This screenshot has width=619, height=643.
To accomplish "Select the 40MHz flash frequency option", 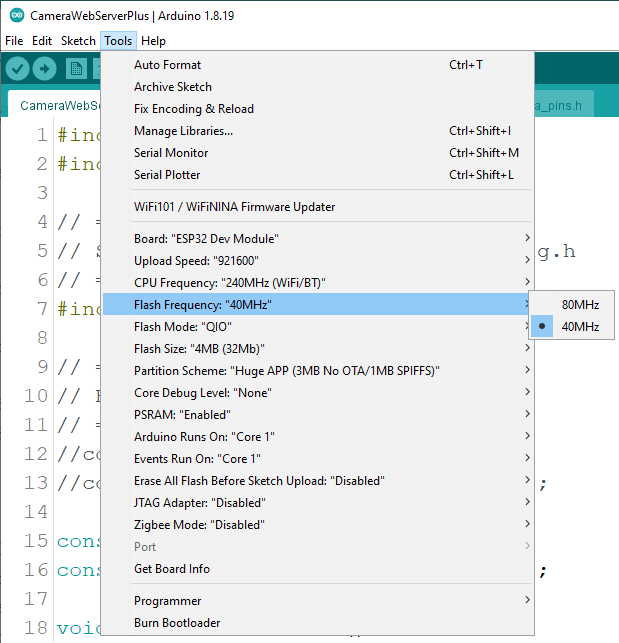I will pyautogui.click(x=571, y=327).
